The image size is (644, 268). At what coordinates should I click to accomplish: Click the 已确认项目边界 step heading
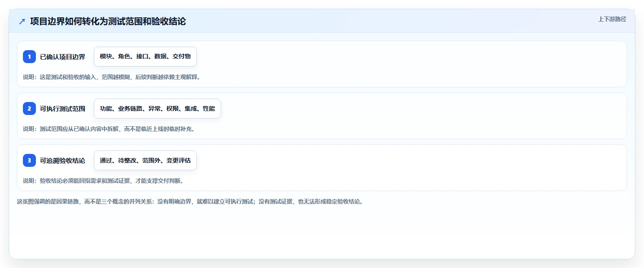[63, 57]
